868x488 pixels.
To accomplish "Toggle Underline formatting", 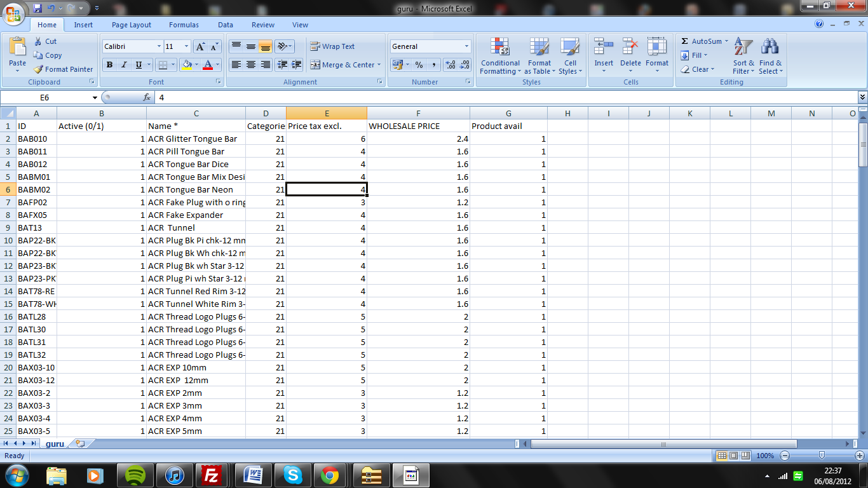I will tap(139, 65).
